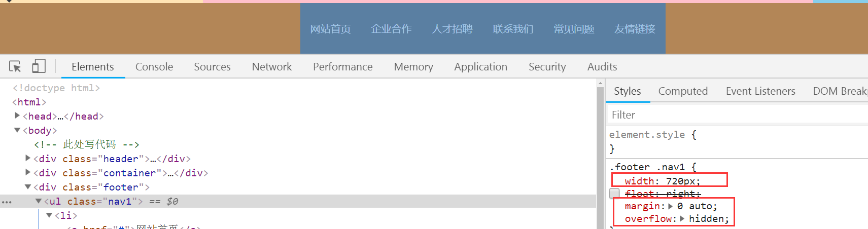Viewport: 868px width, 229px height.
Task: Toggle the device toolbar icon
Action: click(x=39, y=66)
